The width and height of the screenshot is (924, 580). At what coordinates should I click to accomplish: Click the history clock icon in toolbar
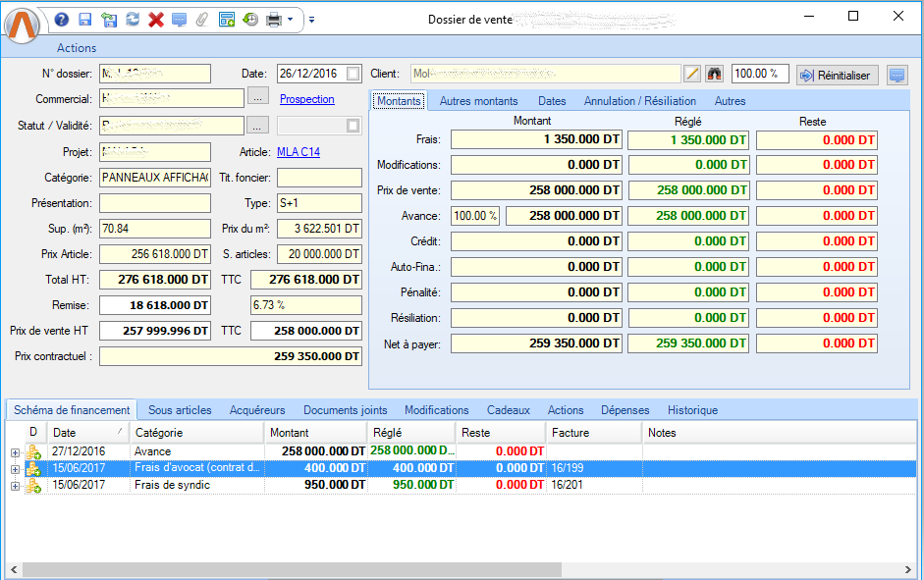[x=250, y=20]
